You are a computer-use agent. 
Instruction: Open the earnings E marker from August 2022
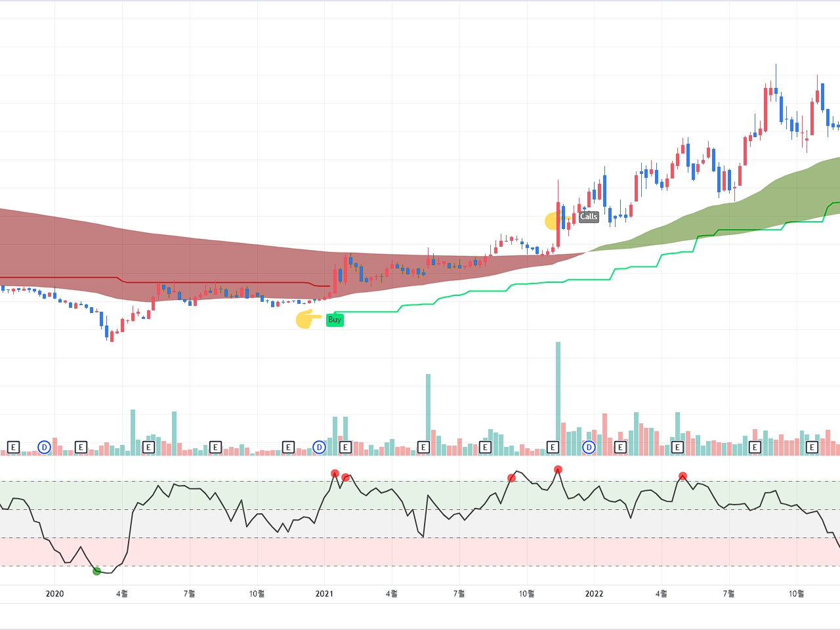click(755, 448)
